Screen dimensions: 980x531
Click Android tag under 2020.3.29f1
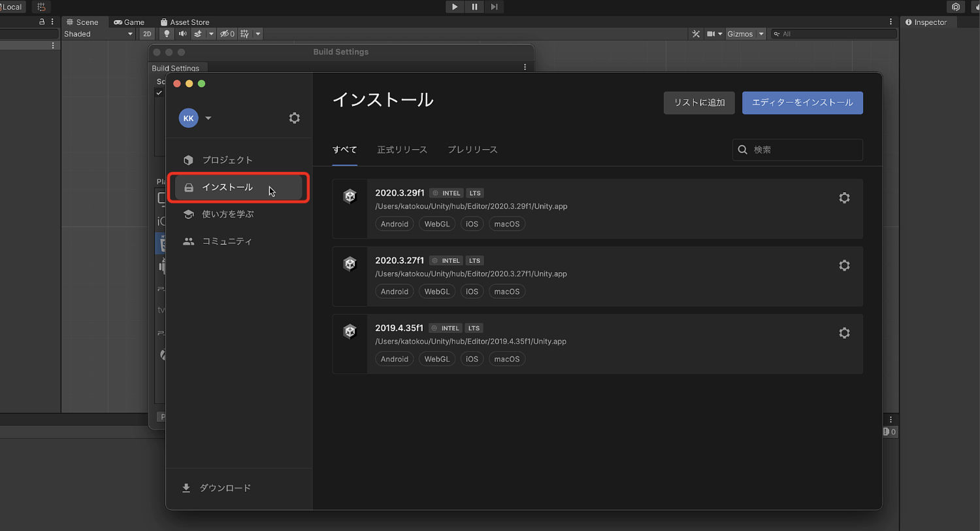(x=395, y=224)
